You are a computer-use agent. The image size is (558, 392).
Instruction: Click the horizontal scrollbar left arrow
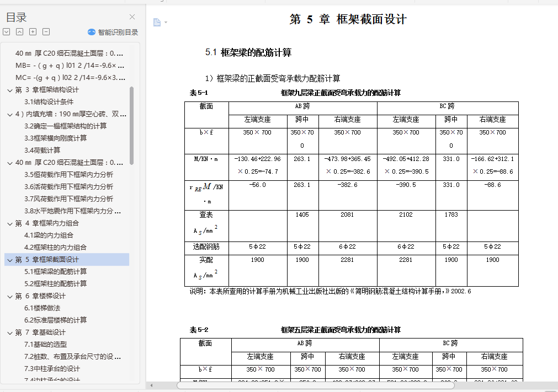(x=151, y=385)
